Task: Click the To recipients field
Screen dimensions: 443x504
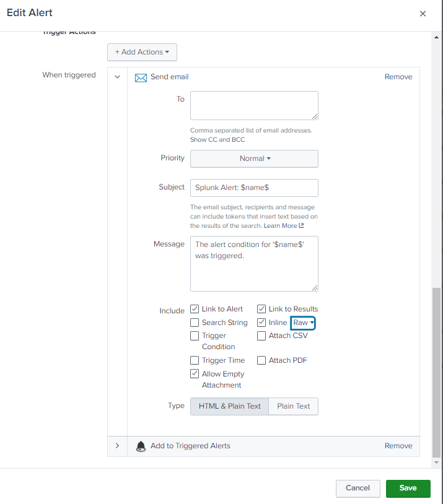Action: pyautogui.click(x=254, y=105)
